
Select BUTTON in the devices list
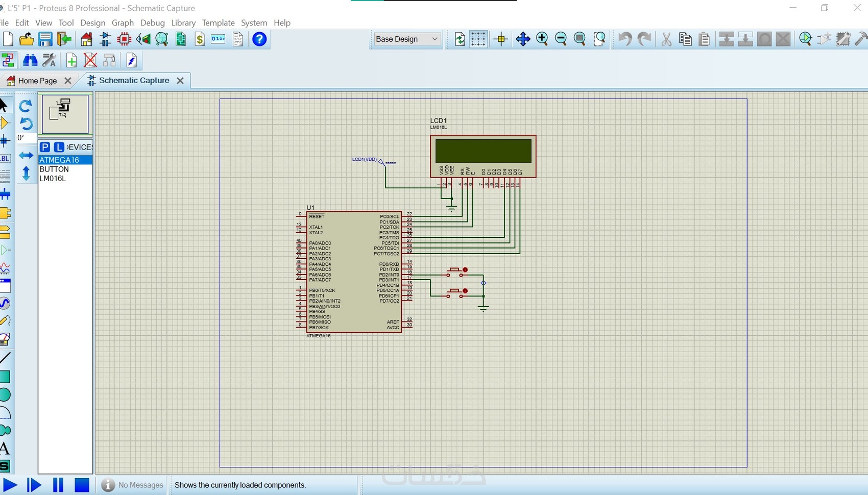54,169
